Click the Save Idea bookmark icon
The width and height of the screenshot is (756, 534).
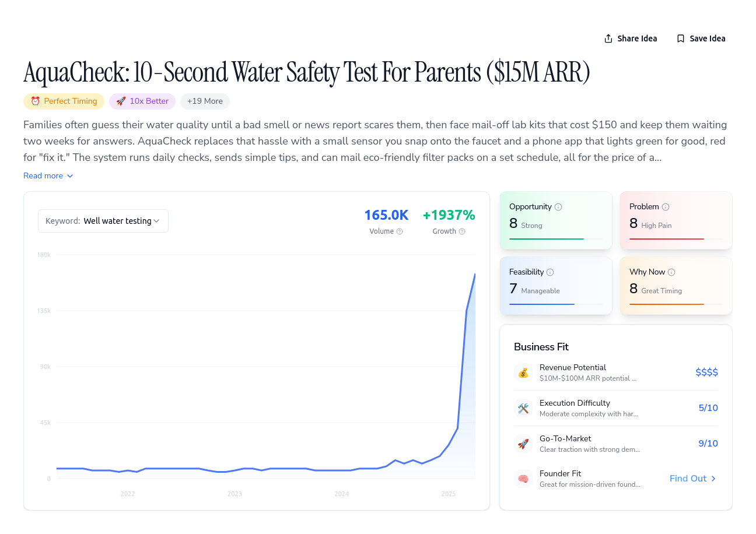coord(681,38)
